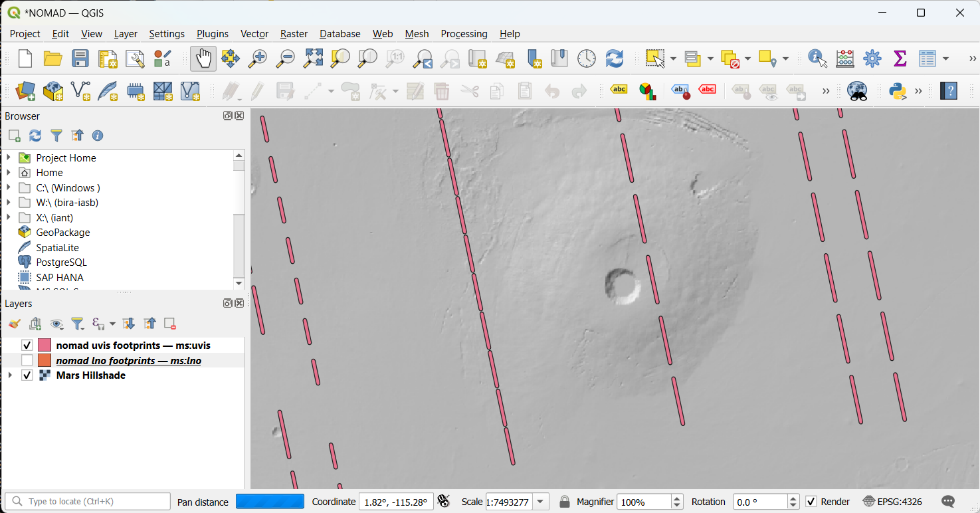Filter the Browser panel with the funnel icon
980x513 pixels.
coord(56,136)
